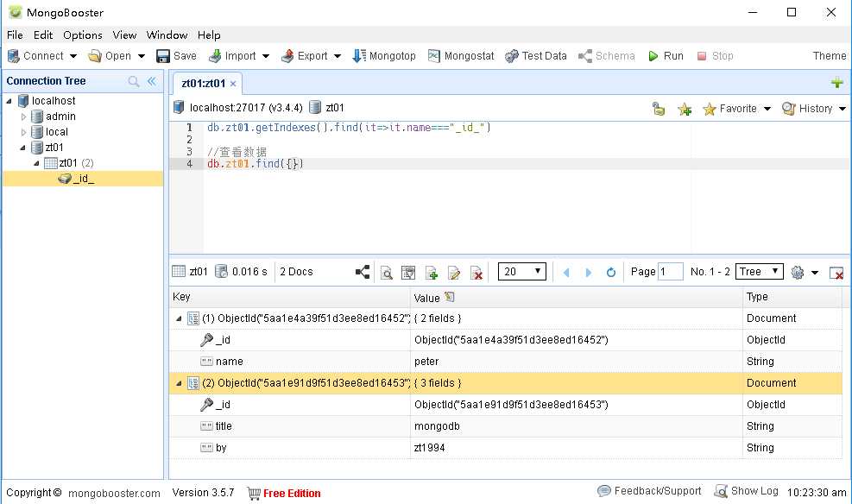The width and height of the screenshot is (852, 504).
Task: Expand the admin database node
Action: (23, 117)
